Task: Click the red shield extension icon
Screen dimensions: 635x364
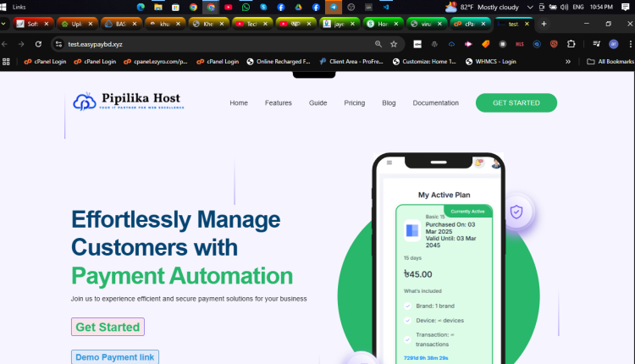Action: tap(554, 44)
